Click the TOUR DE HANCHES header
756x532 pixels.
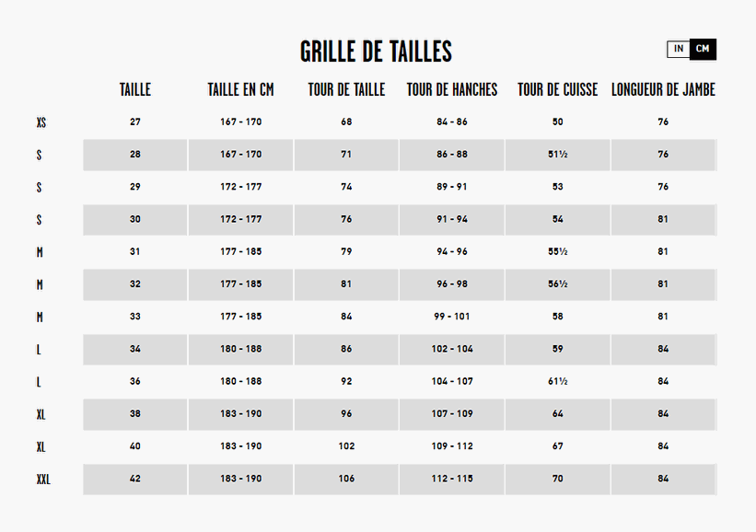tap(452, 89)
